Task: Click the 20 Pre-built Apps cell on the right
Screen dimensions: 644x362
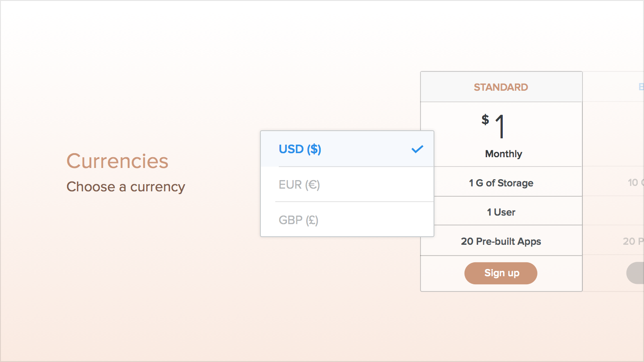Action: point(633,241)
